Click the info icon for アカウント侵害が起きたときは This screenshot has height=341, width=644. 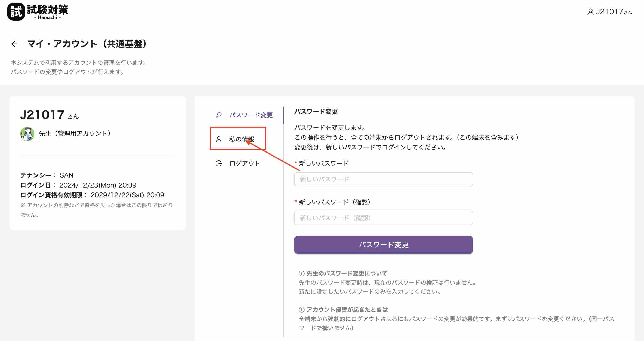click(301, 309)
